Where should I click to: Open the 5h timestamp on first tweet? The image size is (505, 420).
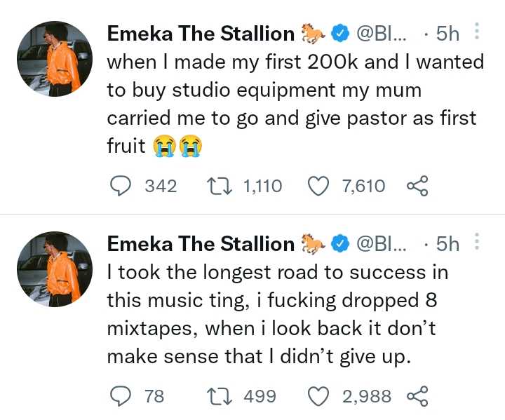click(x=447, y=33)
